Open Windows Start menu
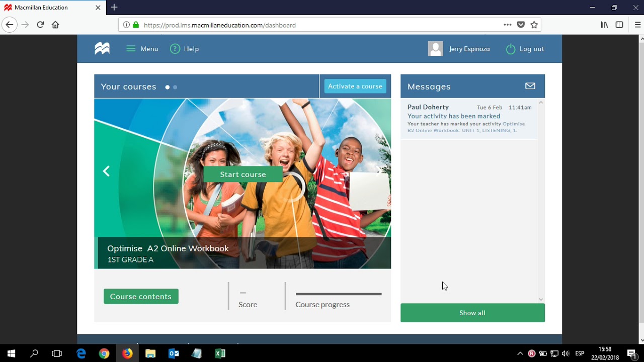The image size is (644, 362). coord(11,353)
